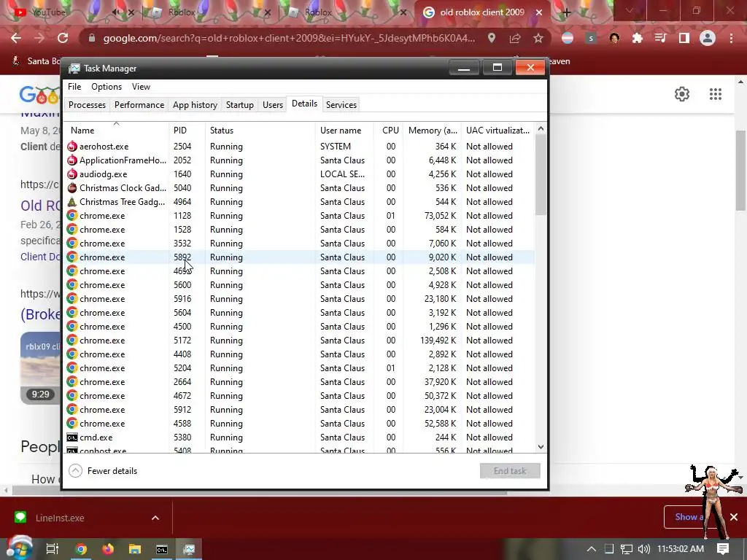Open Task Manager Options menu
The image size is (747, 560).
pyautogui.click(x=107, y=87)
